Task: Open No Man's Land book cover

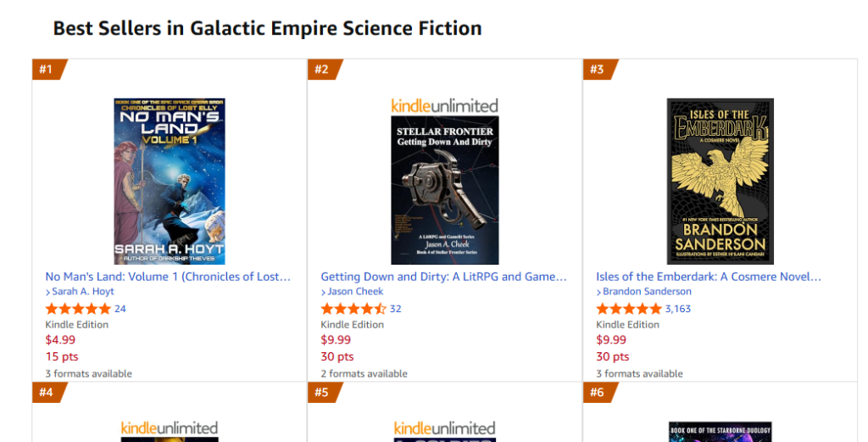Action: click(x=169, y=181)
